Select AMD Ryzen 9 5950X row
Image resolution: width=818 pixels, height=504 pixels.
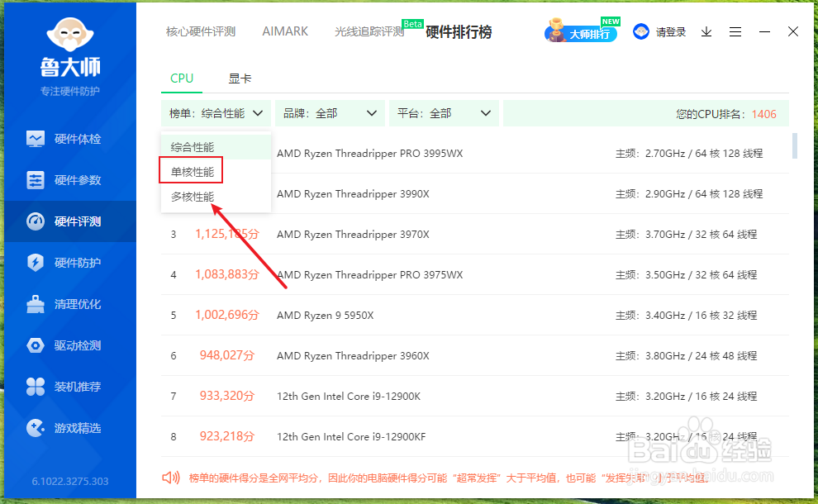point(475,315)
